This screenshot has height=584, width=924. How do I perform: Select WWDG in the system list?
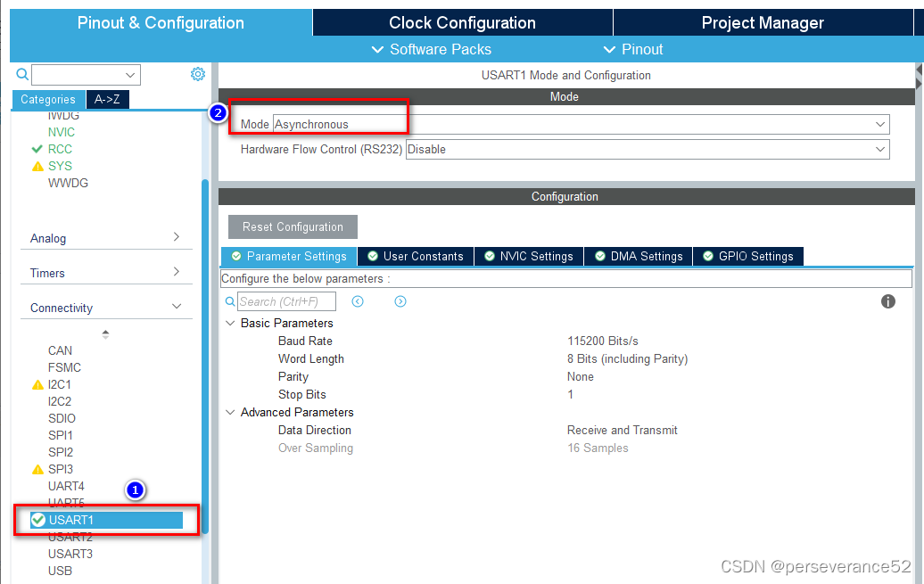pos(68,184)
